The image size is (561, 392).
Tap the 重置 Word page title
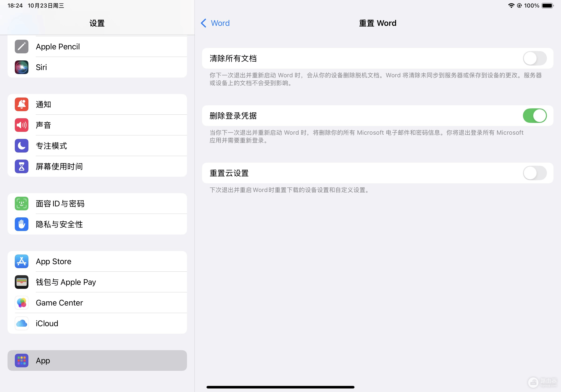378,23
